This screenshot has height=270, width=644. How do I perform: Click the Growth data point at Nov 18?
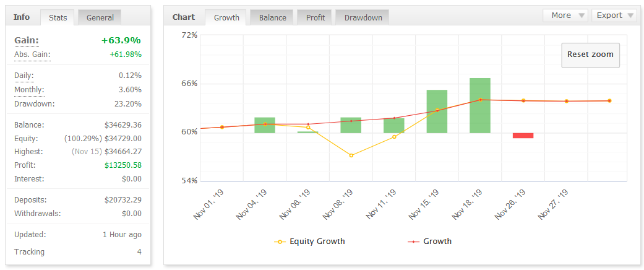(x=480, y=100)
